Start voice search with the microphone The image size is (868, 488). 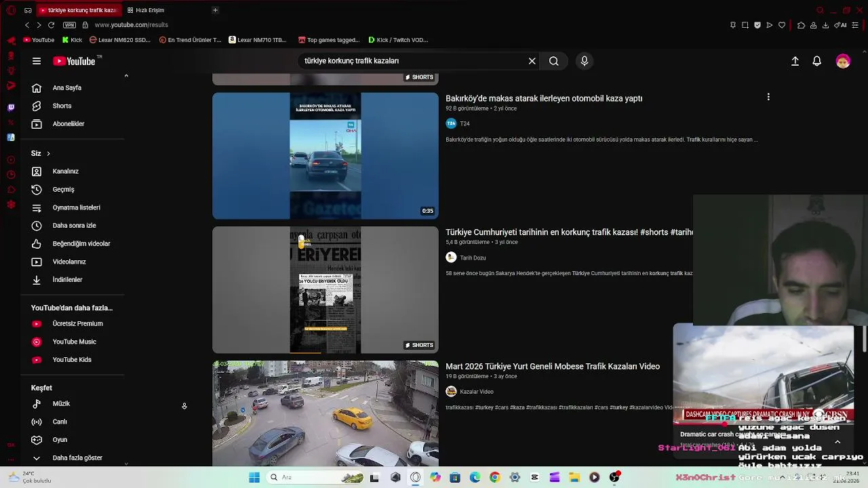click(585, 61)
